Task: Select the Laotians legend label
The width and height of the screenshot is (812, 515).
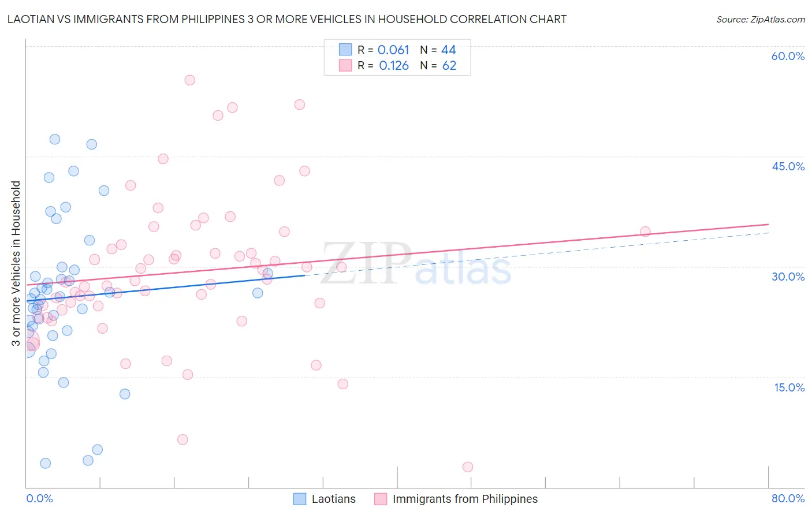Action: pyautogui.click(x=334, y=499)
